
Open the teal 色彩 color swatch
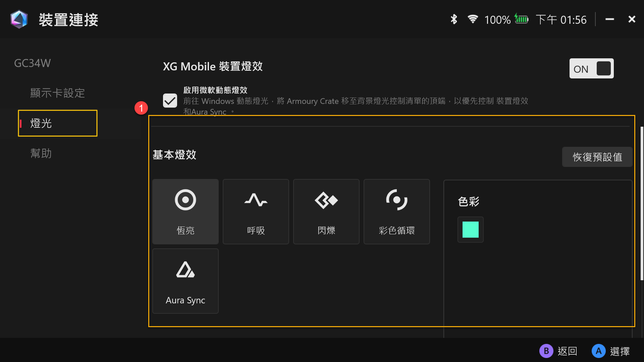(471, 230)
